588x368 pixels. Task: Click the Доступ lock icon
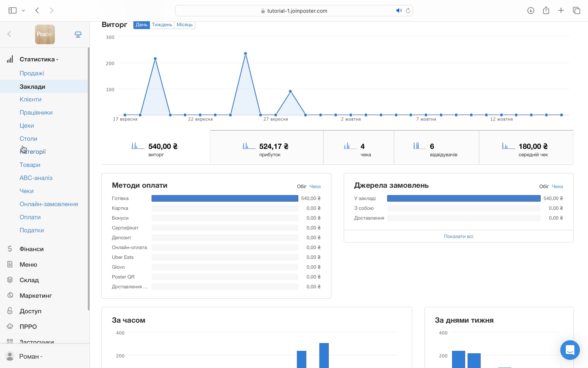[x=10, y=311]
